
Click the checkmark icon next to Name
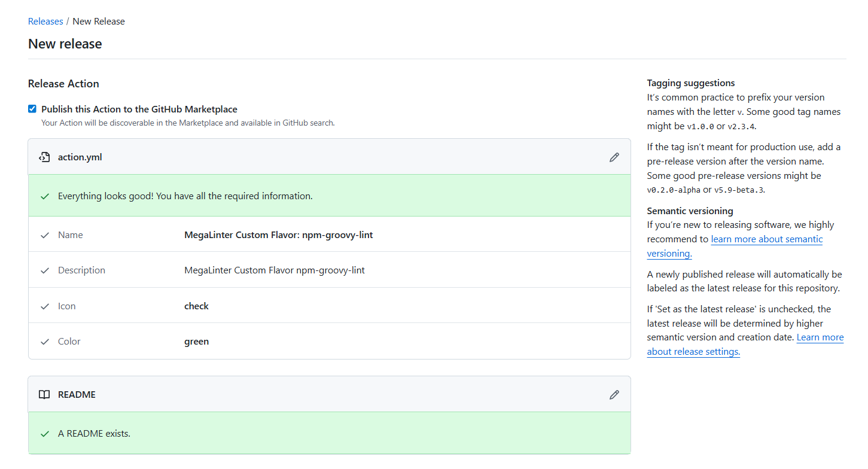[x=44, y=235]
